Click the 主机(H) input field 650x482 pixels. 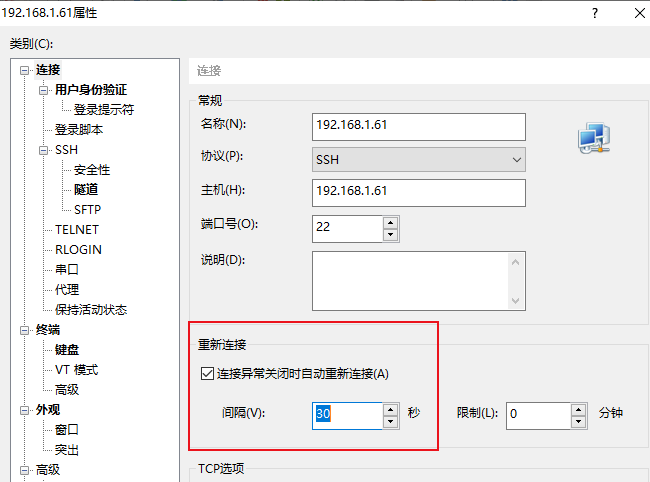[x=419, y=193]
